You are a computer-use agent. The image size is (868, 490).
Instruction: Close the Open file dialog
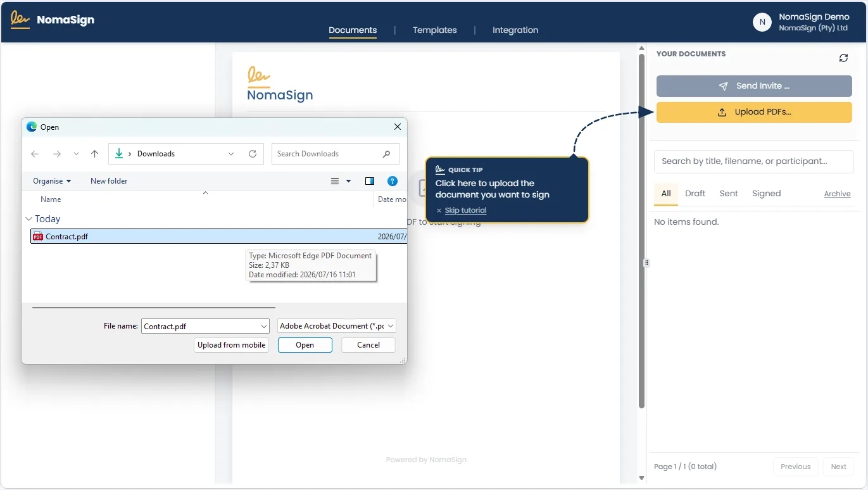[x=398, y=127]
